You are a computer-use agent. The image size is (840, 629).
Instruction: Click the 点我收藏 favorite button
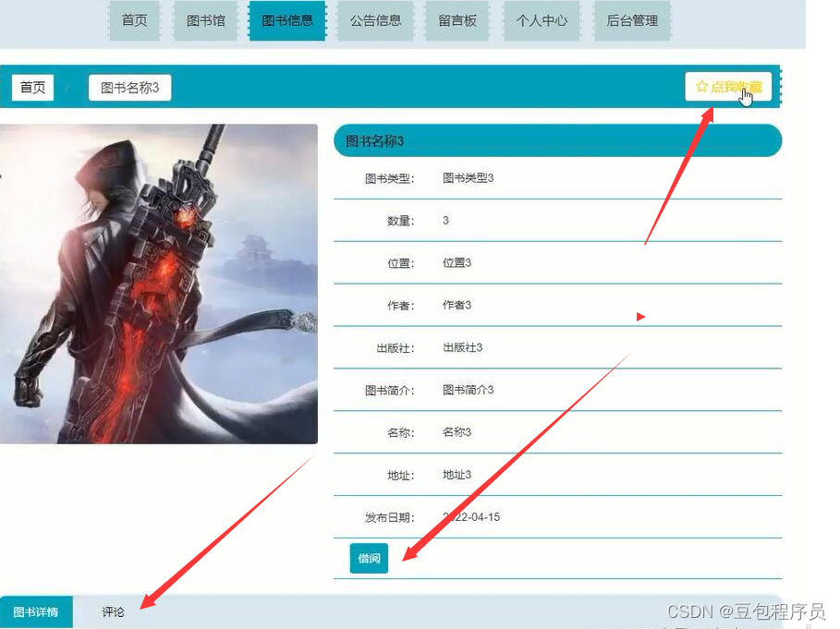click(730, 86)
